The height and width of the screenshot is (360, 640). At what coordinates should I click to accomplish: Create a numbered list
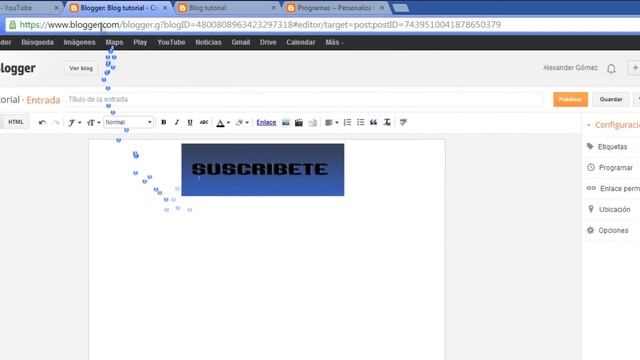347,122
